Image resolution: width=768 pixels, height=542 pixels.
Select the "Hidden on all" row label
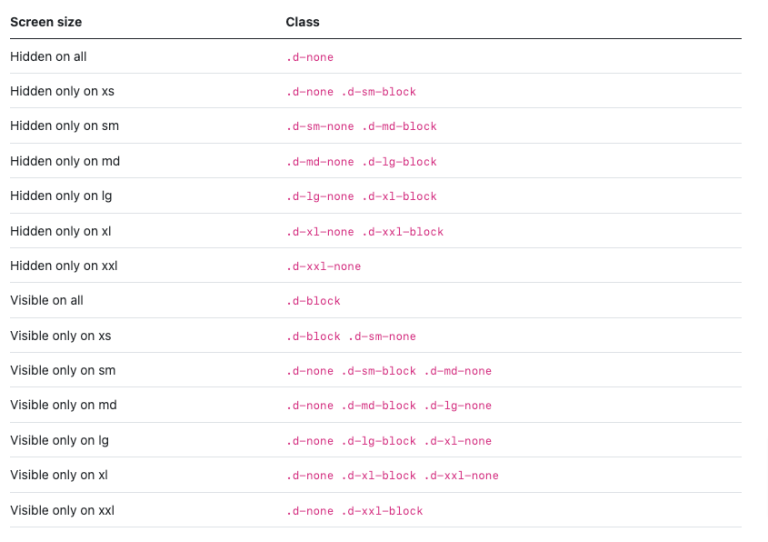[48, 56]
